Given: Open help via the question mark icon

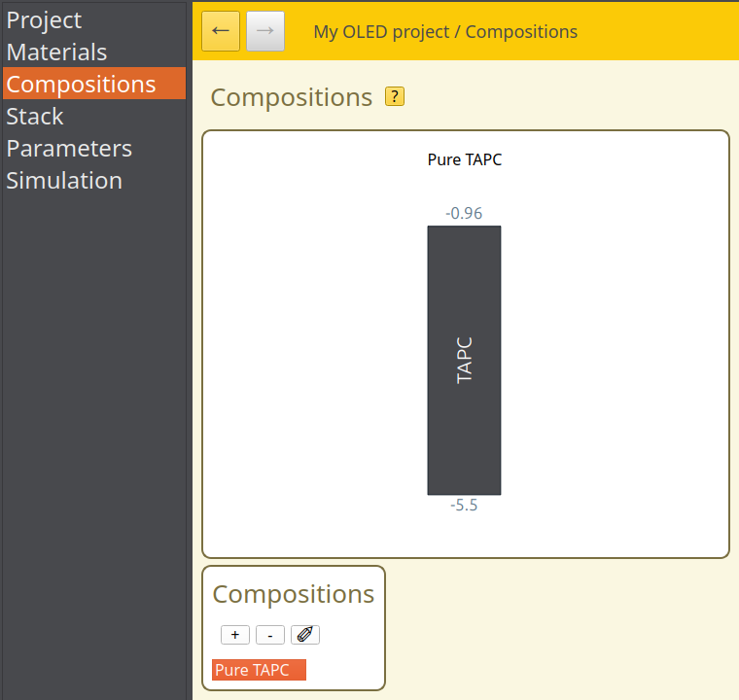Looking at the screenshot, I should pos(395,96).
